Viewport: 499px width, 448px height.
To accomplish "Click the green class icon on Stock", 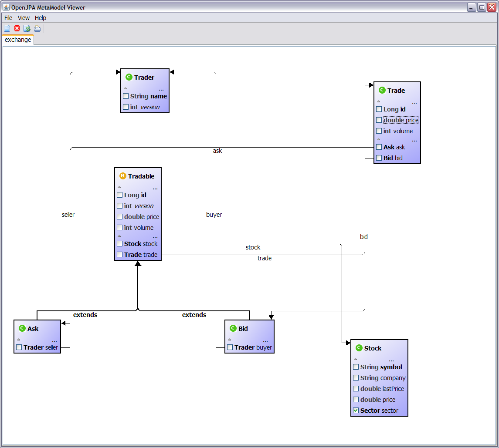I will [359, 348].
